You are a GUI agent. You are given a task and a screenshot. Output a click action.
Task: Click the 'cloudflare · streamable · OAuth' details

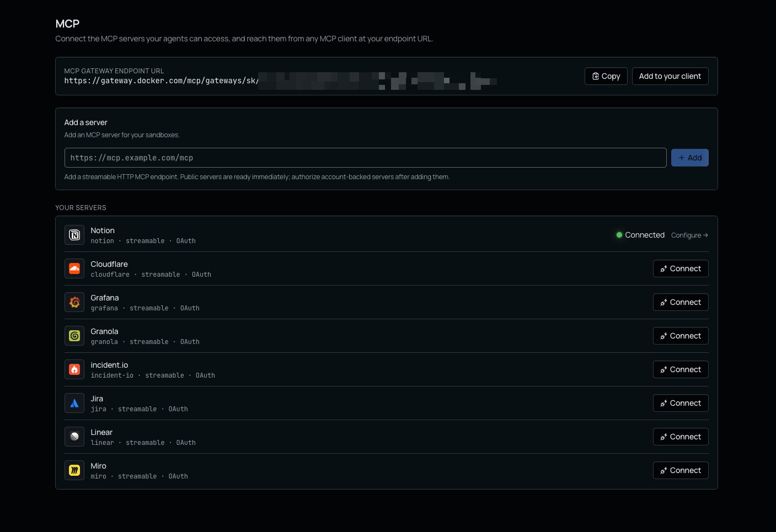click(151, 275)
